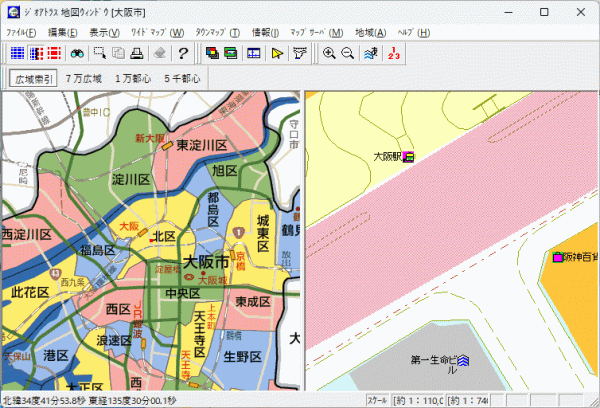Switch to the 広域索引 map tab
Screen dimensions: 600x408
pyautogui.click(x=34, y=78)
